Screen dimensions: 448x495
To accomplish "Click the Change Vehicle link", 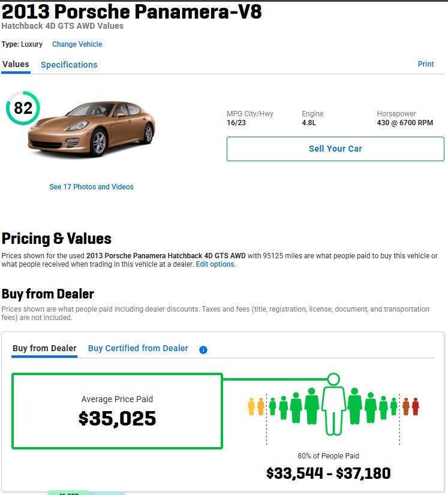I will 77,44.
